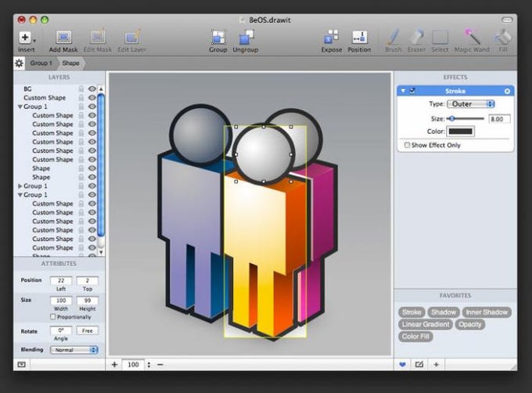
Task: Open the Blending mode dropdown
Action: click(x=74, y=350)
